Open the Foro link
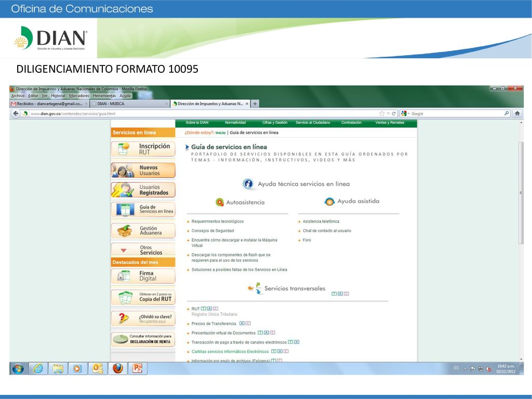Viewport: 532px width, 399px height. point(307,240)
